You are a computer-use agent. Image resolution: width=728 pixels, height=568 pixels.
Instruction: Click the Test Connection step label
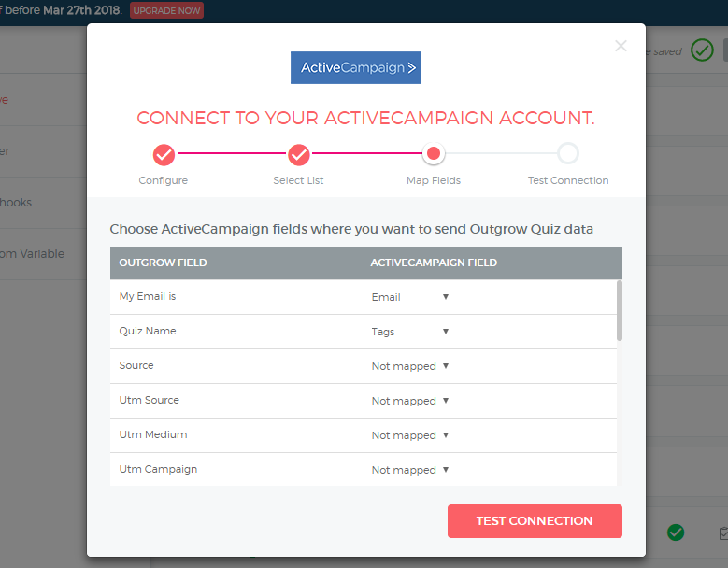coord(568,180)
